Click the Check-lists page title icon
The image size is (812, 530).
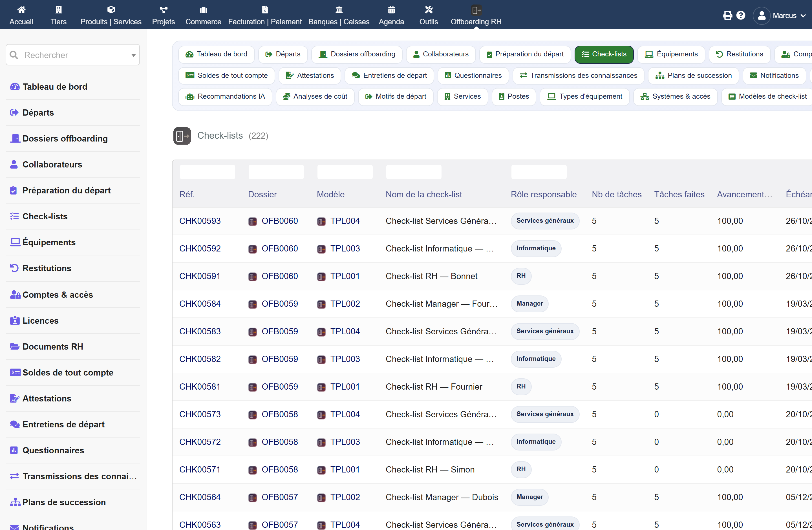pyautogui.click(x=182, y=136)
